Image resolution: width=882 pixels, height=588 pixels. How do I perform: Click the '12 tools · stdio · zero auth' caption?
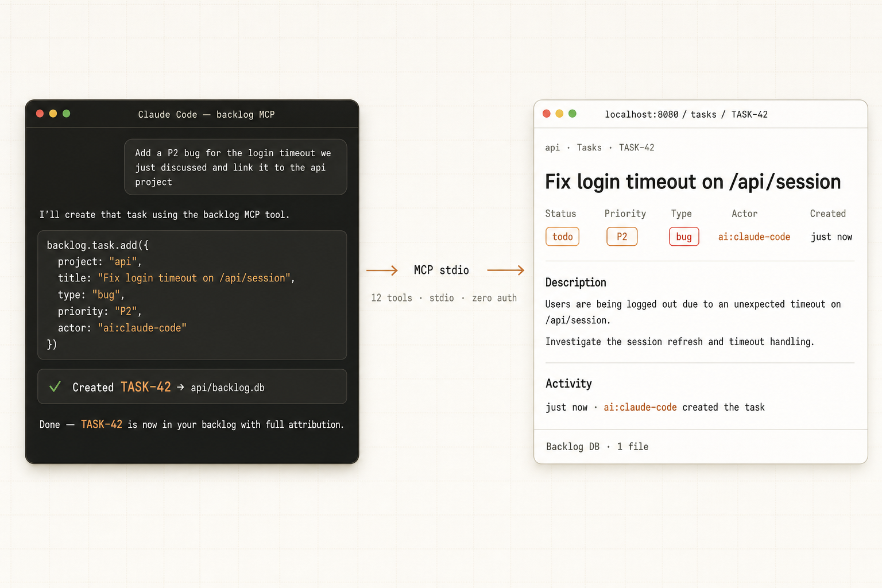(444, 298)
